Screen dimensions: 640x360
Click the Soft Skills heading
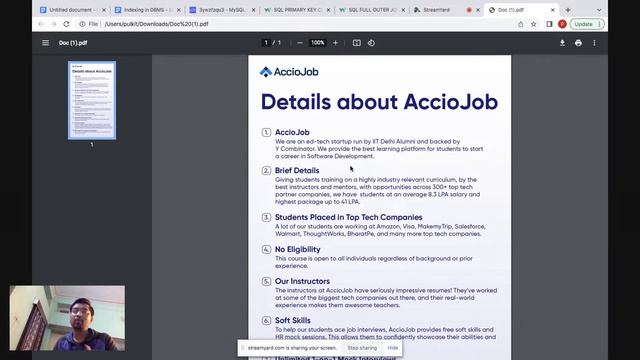(293, 320)
